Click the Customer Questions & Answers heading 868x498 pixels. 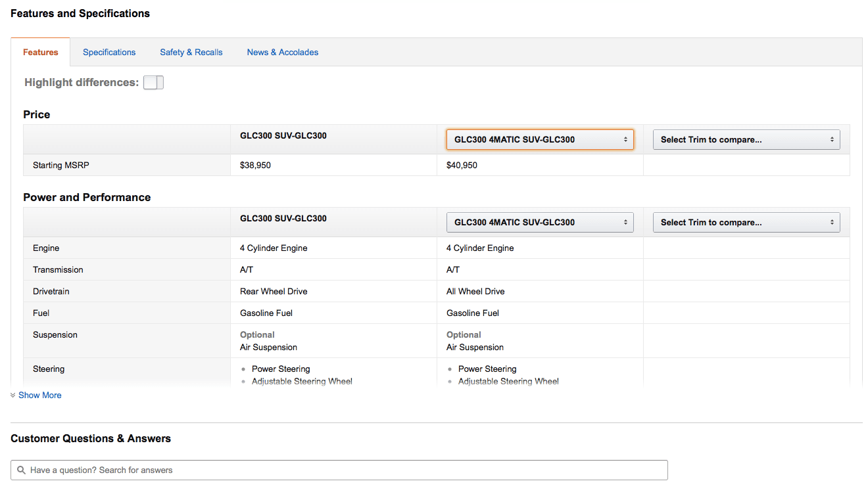[x=91, y=439]
